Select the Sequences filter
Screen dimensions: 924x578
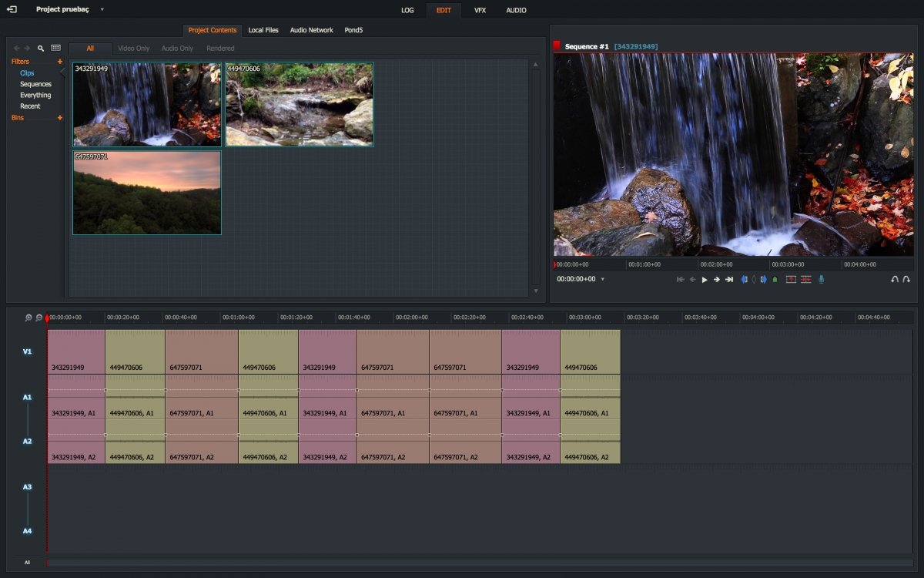coord(35,84)
